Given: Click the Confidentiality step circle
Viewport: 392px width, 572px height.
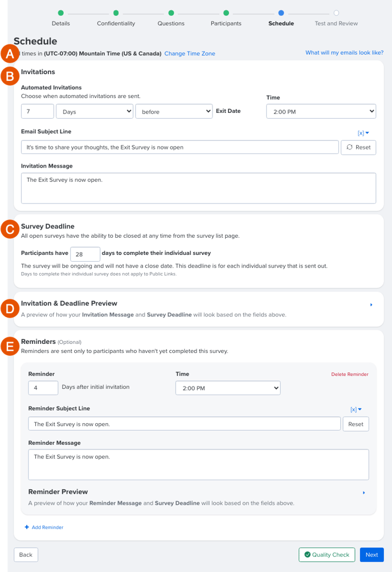Looking at the screenshot, I should coord(116,13).
